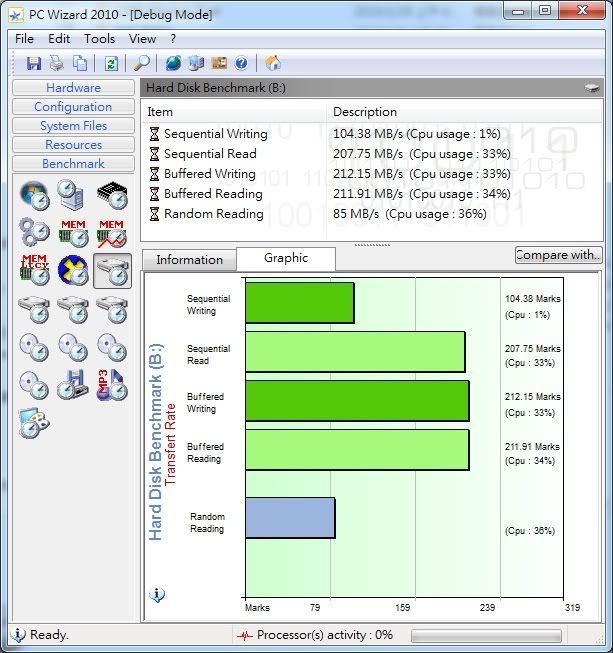This screenshot has height=653, width=613.
Task: Click the info icon beside Ready in the status bar
Action: pos(17,635)
